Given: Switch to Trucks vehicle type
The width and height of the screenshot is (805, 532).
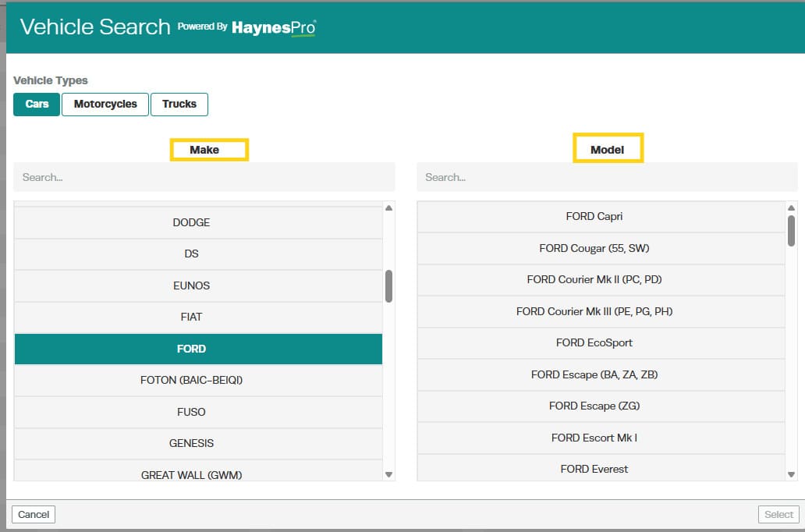Looking at the screenshot, I should pyautogui.click(x=179, y=105).
